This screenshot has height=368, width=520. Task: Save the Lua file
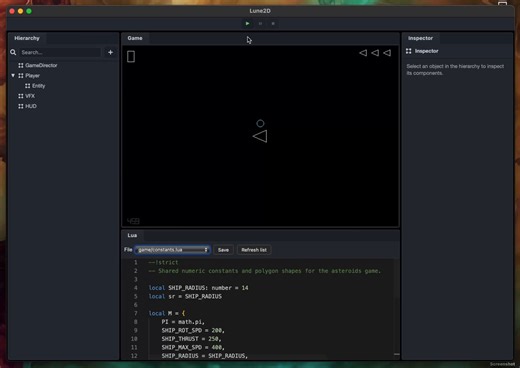coord(223,250)
